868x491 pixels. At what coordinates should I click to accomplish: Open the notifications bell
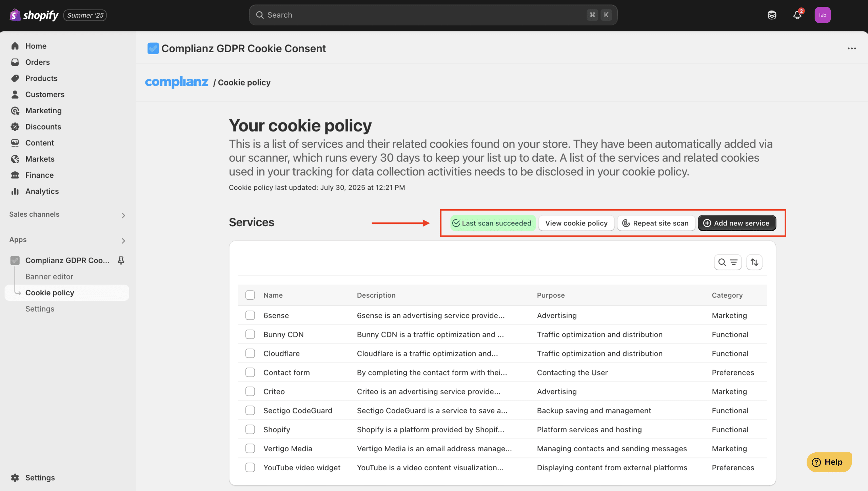point(797,15)
